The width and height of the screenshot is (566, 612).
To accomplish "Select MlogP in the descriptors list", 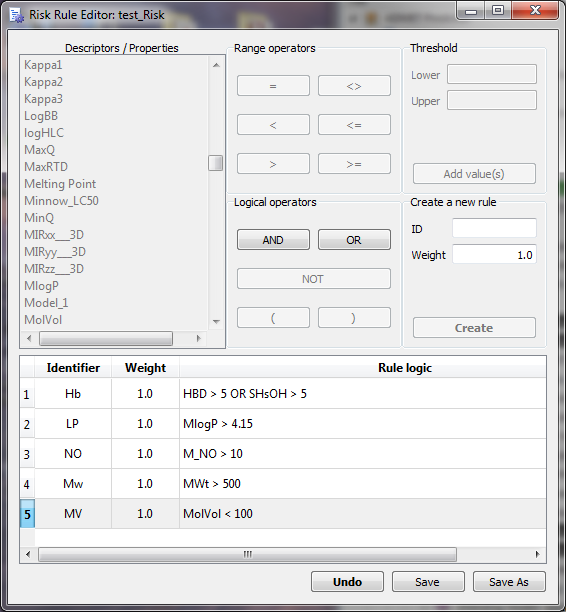I will (41, 286).
